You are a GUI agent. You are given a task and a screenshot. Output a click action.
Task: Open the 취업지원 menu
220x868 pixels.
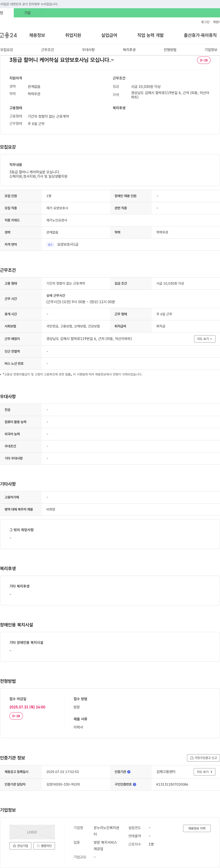pyautogui.click(x=73, y=35)
